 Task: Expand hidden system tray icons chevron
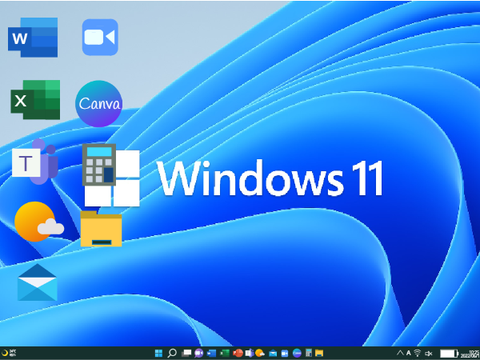coord(400,353)
